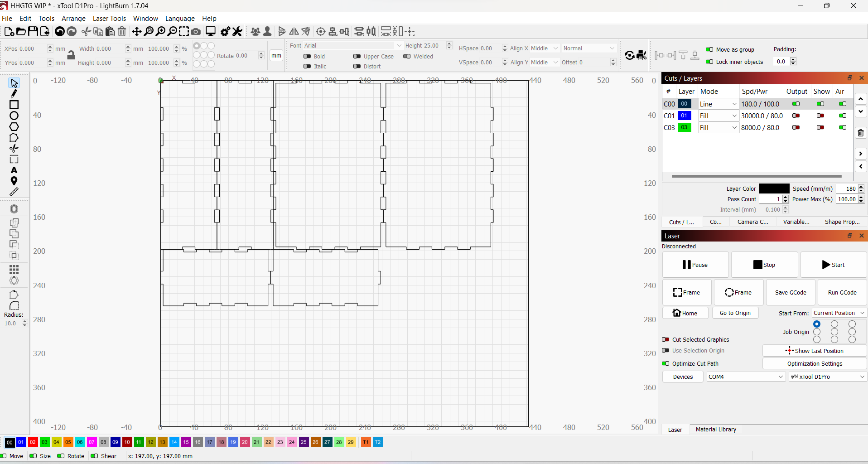Screen dimensions: 868x464
Task: Select the Text tool (A icon)
Action: tap(14, 170)
